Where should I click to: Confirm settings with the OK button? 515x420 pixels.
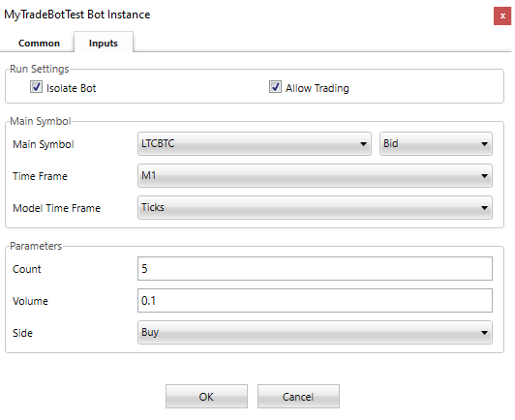coord(206,397)
